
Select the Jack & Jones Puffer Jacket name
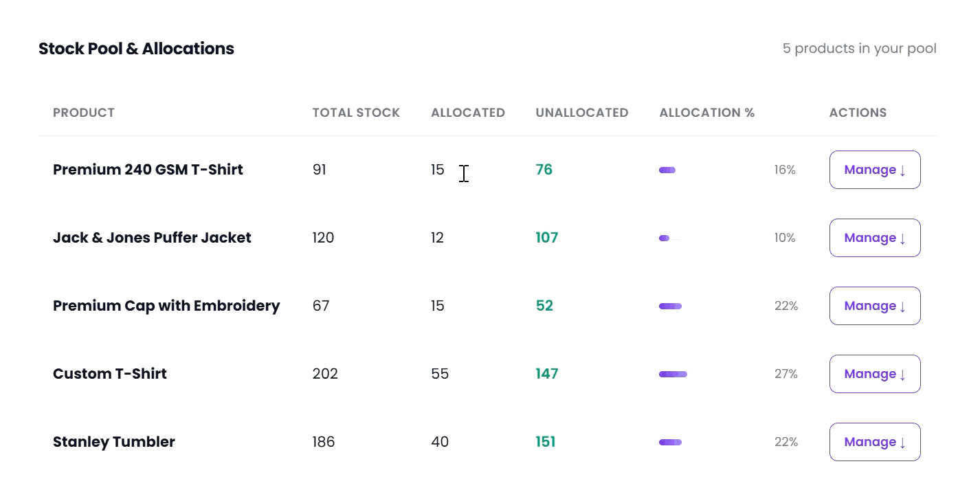[x=152, y=238]
